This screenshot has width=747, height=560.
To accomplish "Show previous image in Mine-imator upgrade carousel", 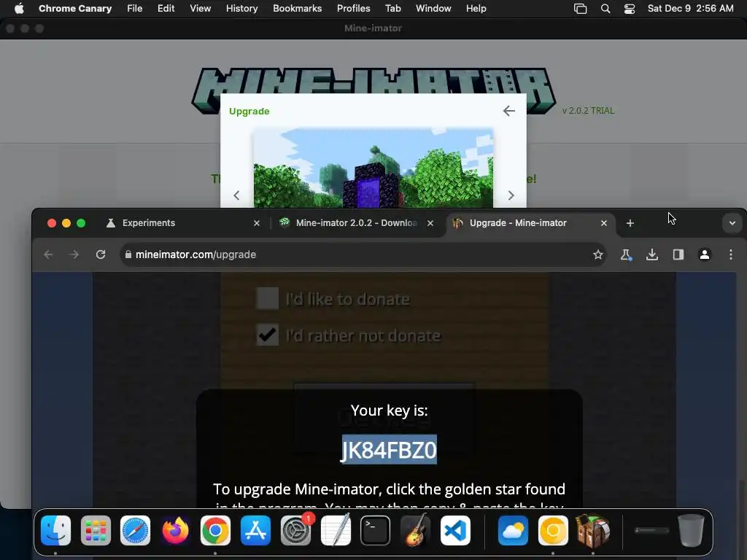I will 236,195.
